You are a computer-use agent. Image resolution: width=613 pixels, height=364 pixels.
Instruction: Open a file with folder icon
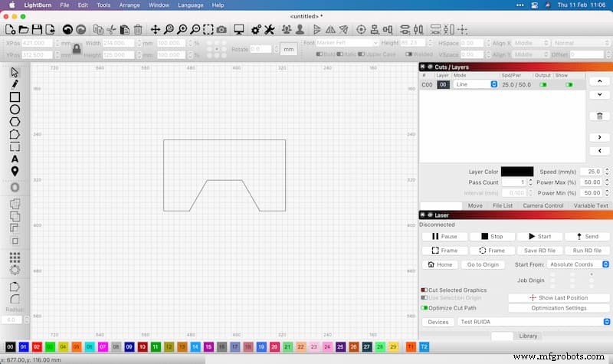(24, 30)
